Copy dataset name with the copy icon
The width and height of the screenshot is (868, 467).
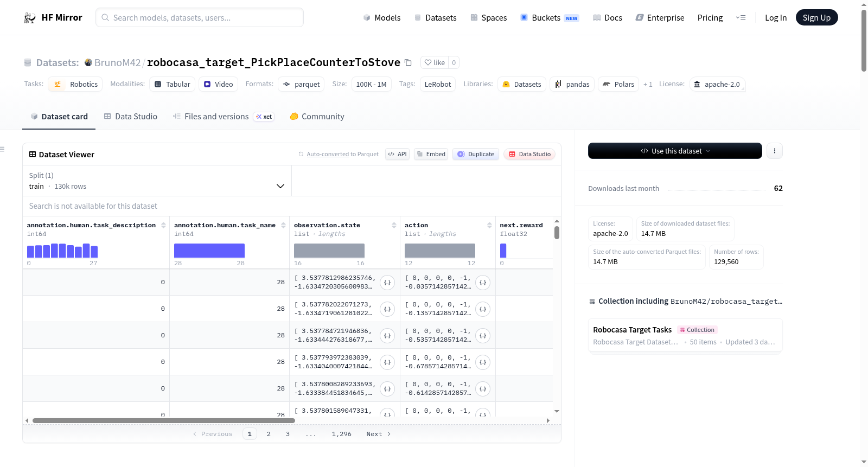coord(409,63)
